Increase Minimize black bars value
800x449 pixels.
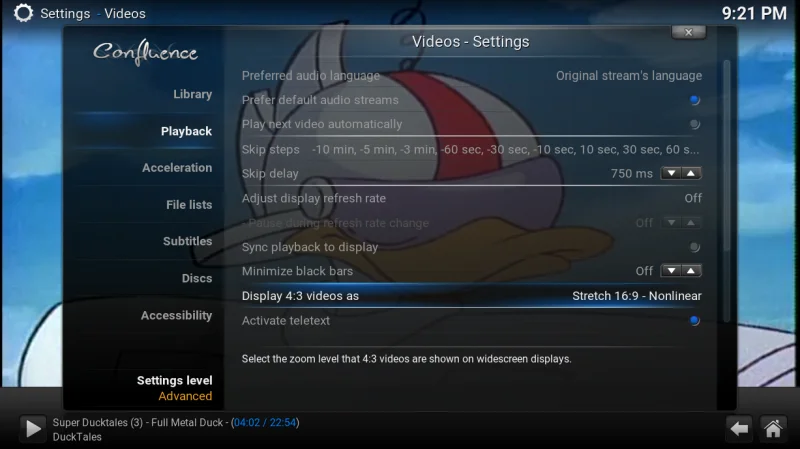(x=691, y=271)
